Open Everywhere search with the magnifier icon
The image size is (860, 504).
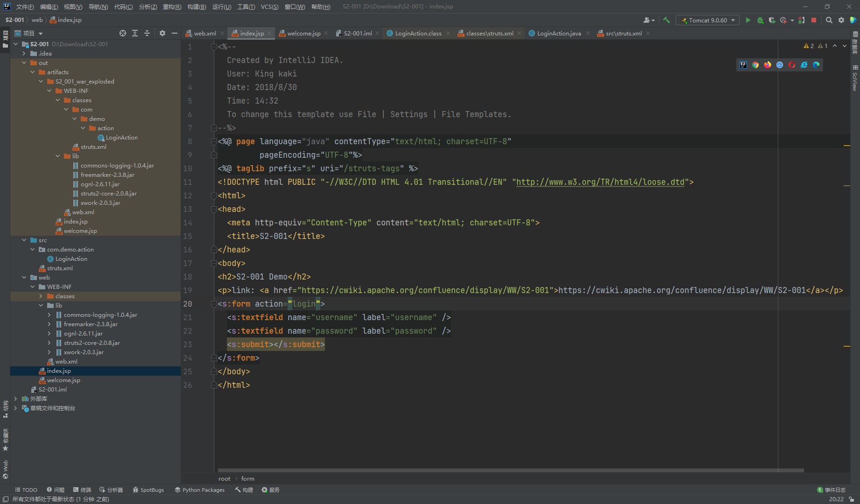tap(829, 20)
